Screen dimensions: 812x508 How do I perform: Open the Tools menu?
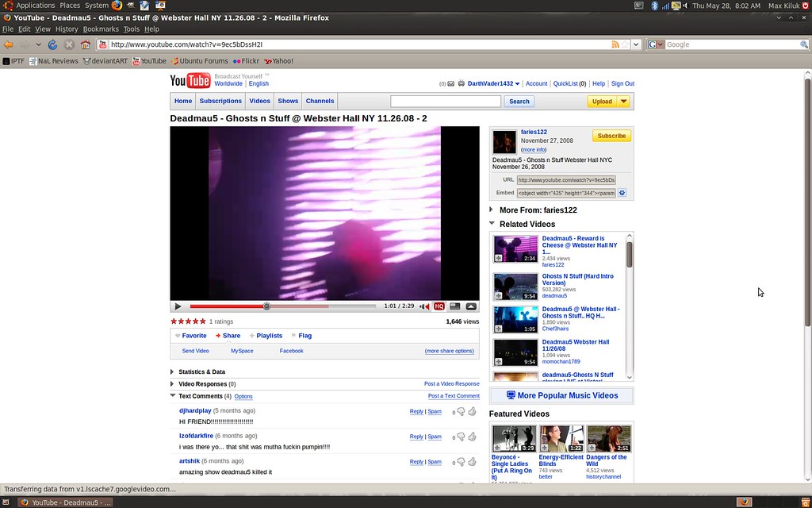click(132, 29)
